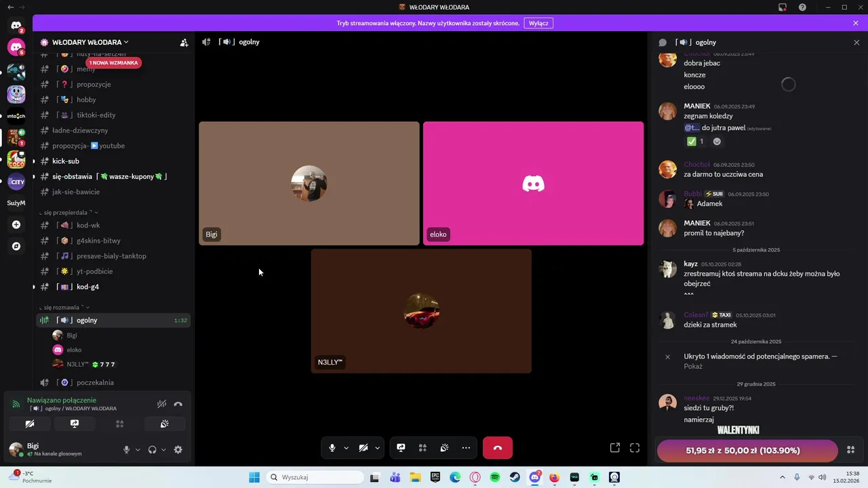Open Spotify from the taskbar
This screenshot has height=488, width=868.
point(495,477)
